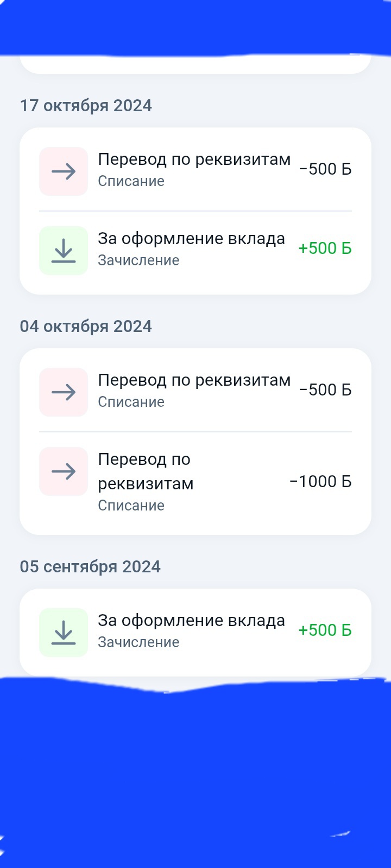Open the 05 September "За оформление вклада" title
This screenshot has height=868, width=391.
(191, 621)
